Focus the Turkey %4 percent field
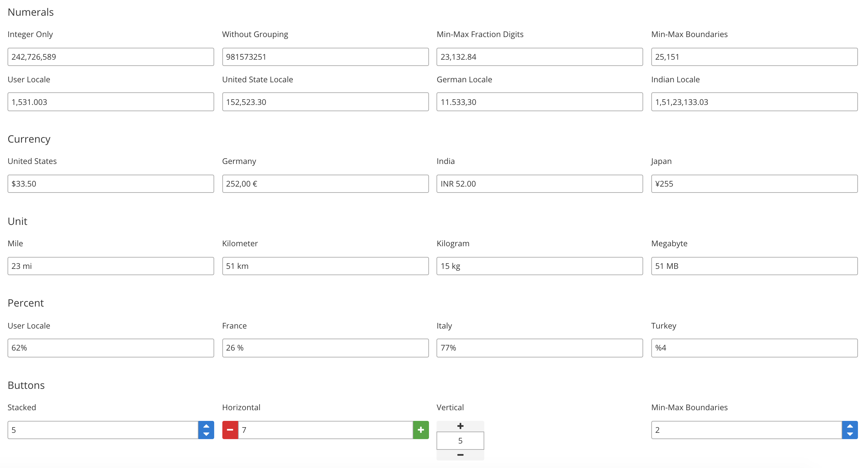The width and height of the screenshot is (868, 468). (x=754, y=348)
